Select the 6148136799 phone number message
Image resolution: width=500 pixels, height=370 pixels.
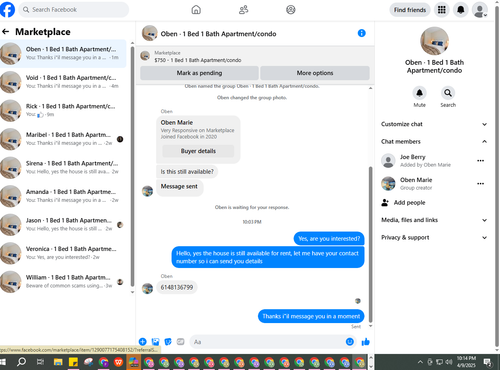click(x=177, y=287)
